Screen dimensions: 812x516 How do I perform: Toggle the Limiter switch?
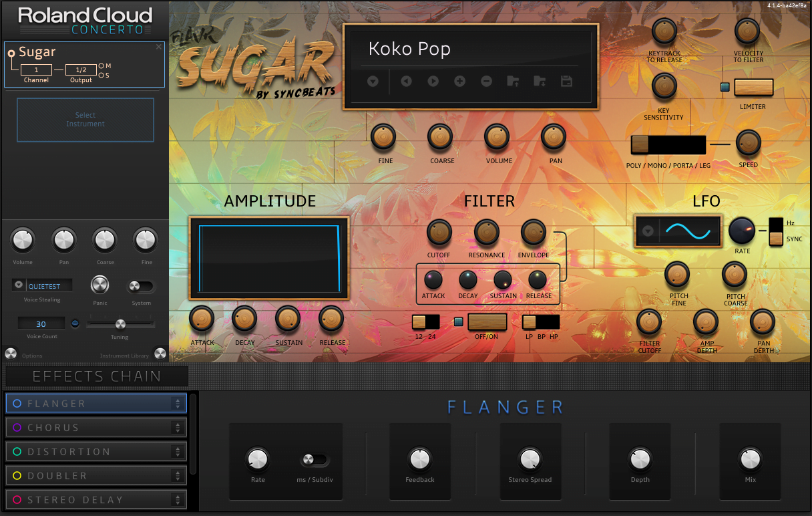click(754, 87)
